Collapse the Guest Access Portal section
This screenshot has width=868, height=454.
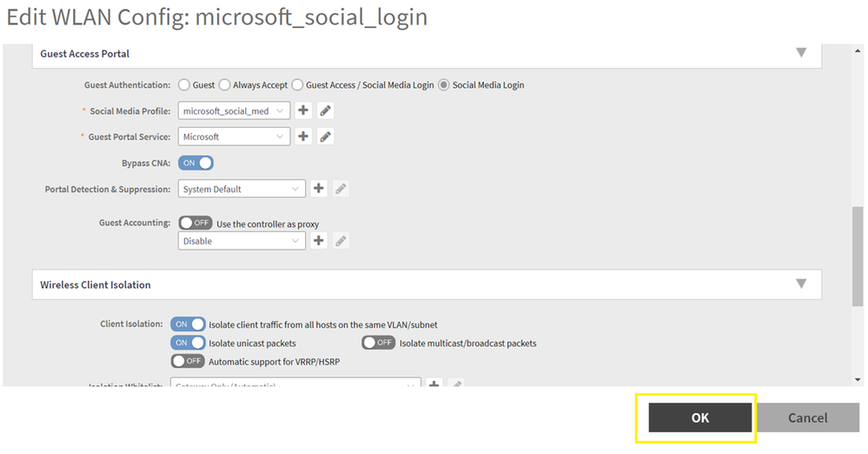[801, 53]
